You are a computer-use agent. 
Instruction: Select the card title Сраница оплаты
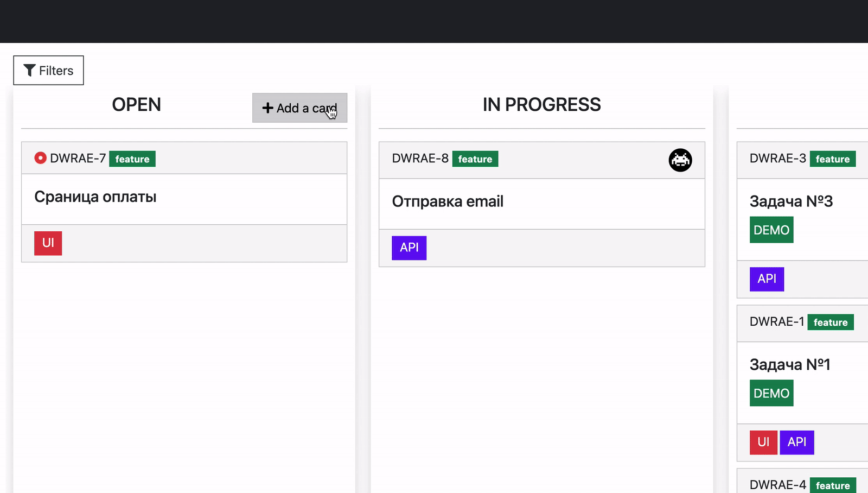click(x=95, y=197)
